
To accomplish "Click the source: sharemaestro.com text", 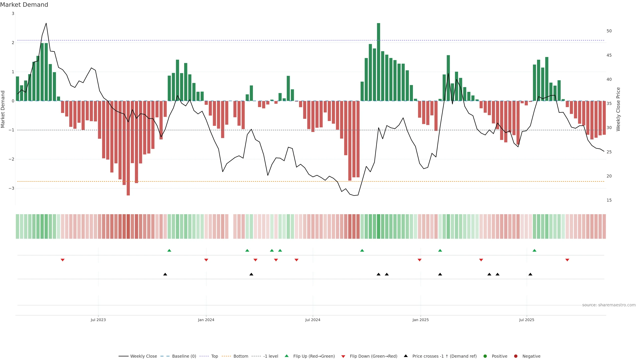I will 609,305.
